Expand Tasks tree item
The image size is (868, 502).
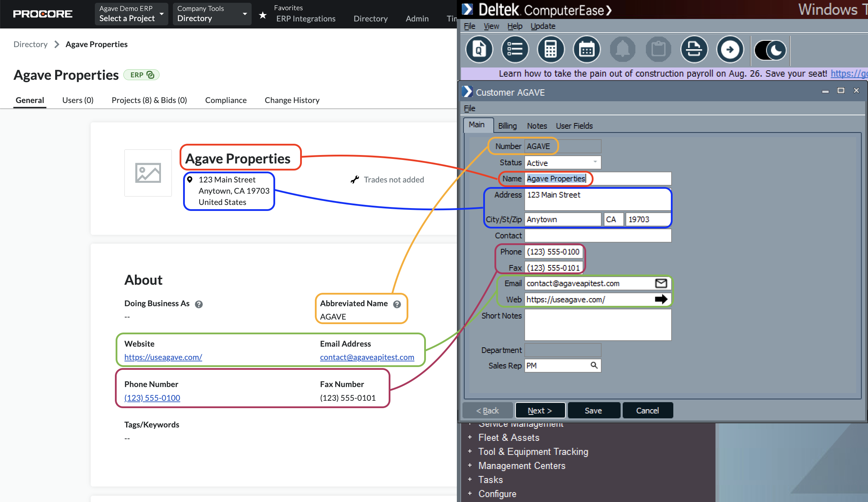(470, 479)
